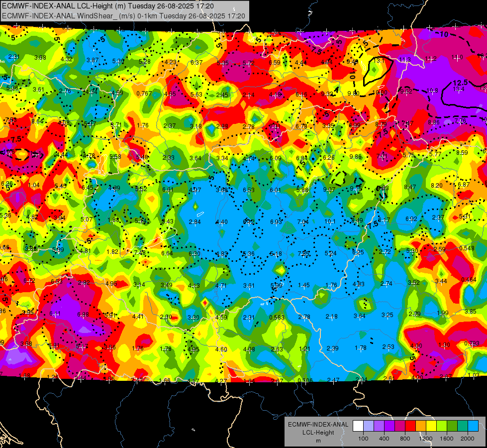This screenshot has height=448, width=487.
Task: Click the 13.1 wind shear value
Action: tap(379, 60)
